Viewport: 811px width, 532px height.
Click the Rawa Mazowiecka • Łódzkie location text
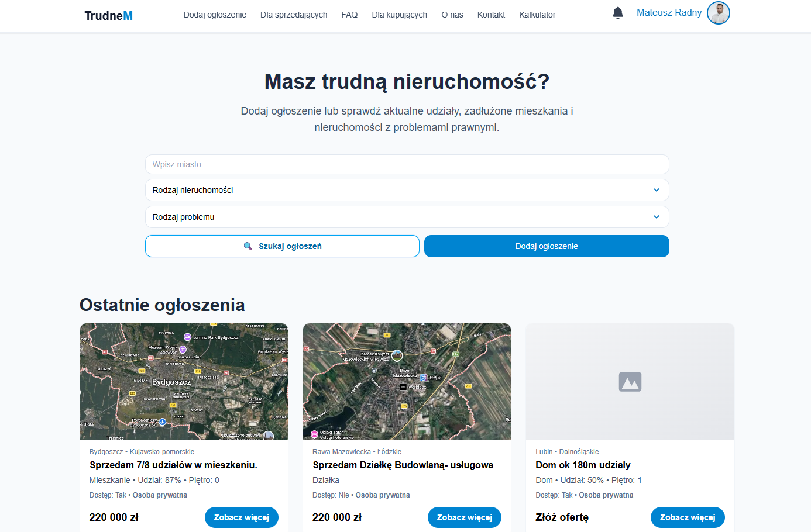(357, 452)
